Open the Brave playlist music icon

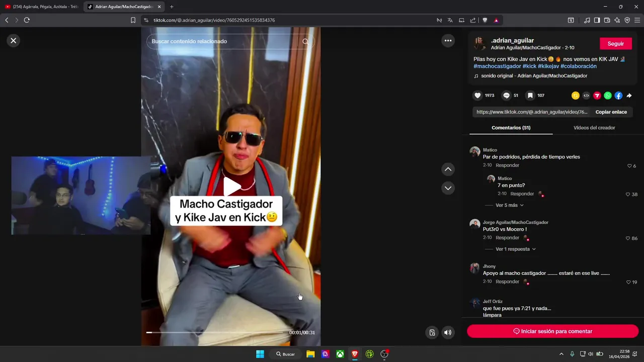tap(587, 20)
